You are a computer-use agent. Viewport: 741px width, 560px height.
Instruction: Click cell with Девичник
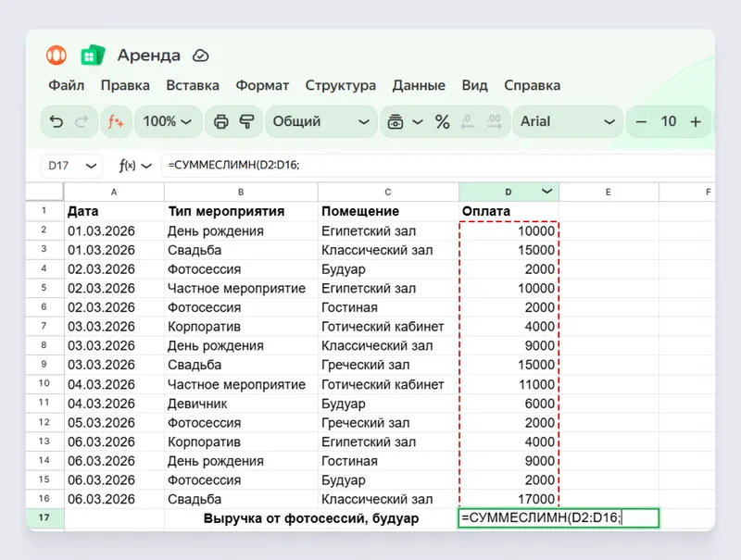(x=241, y=404)
